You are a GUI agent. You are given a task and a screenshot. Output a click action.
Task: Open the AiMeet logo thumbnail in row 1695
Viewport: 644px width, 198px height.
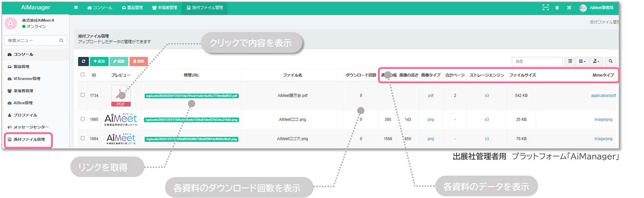point(121,119)
